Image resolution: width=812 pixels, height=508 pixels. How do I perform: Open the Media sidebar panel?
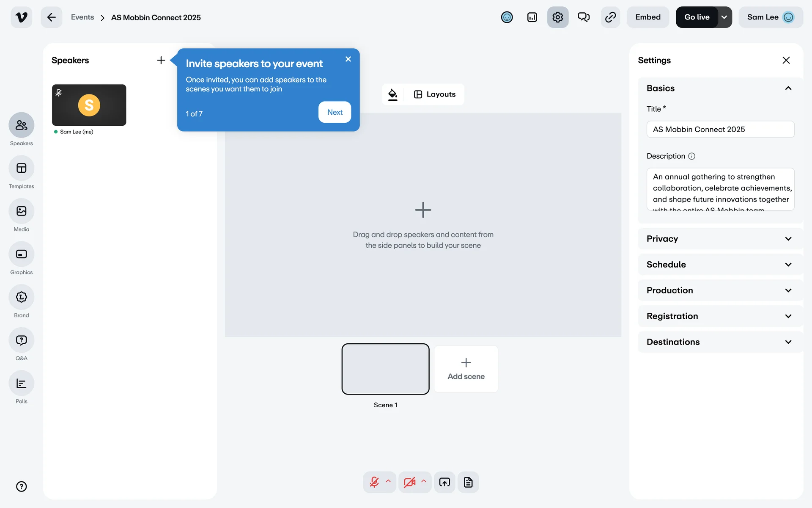click(21, 211)
